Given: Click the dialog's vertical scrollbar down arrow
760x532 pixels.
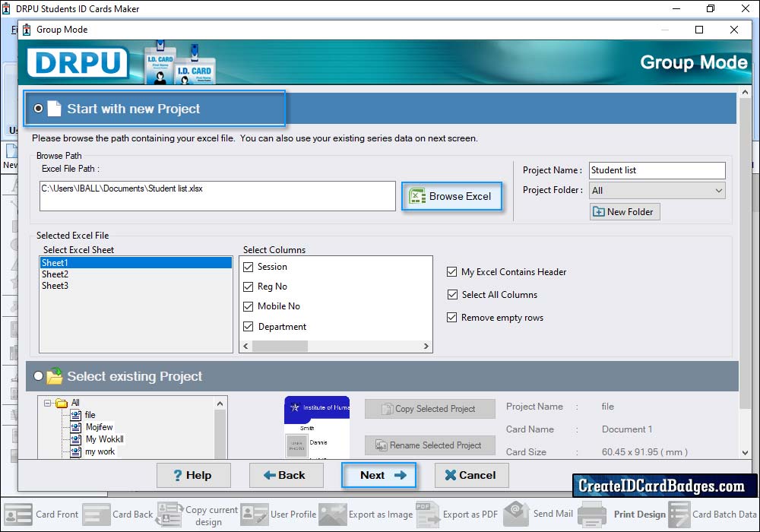Looking at the screenshot, I should pos(745,452).
